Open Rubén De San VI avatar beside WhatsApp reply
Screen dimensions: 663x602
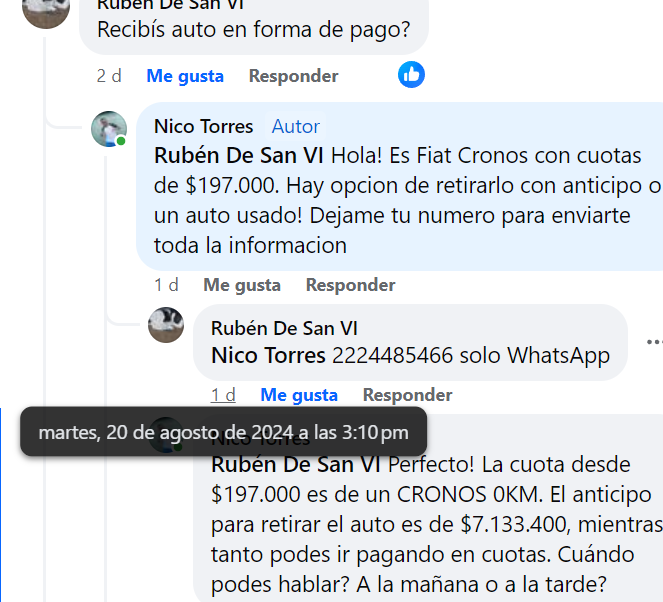coord(166,325)
